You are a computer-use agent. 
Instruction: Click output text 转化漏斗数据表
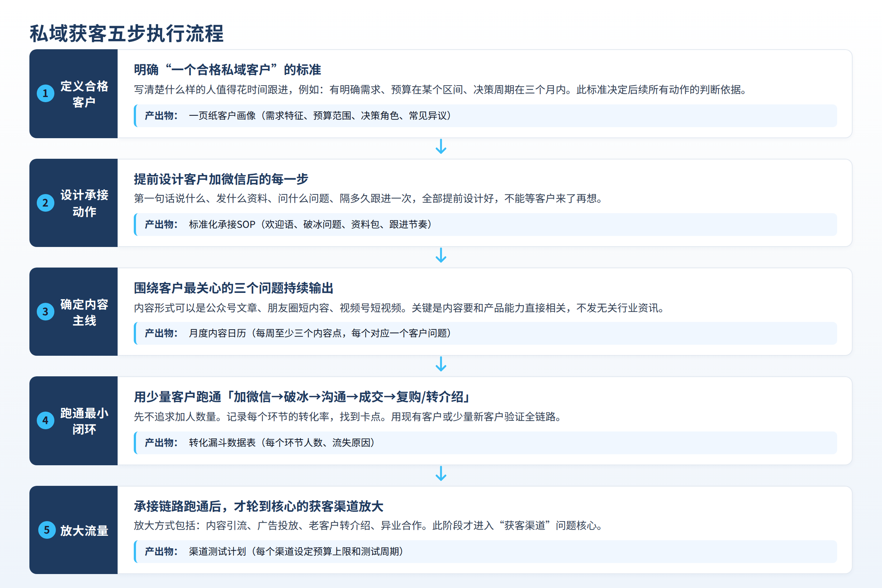(x=282, y=442)
